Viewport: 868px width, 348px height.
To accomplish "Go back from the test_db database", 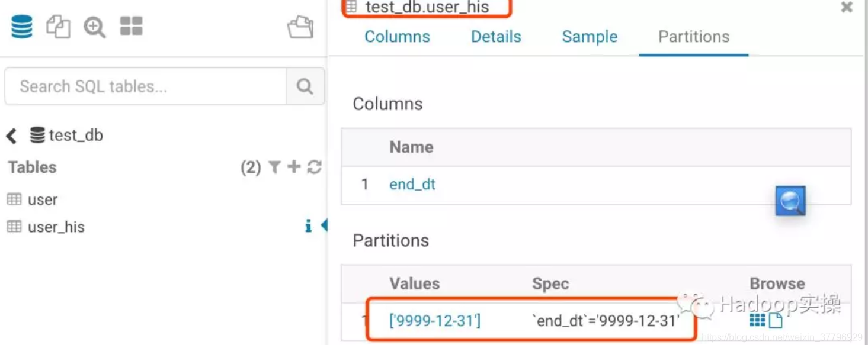I will pos(11,136).
